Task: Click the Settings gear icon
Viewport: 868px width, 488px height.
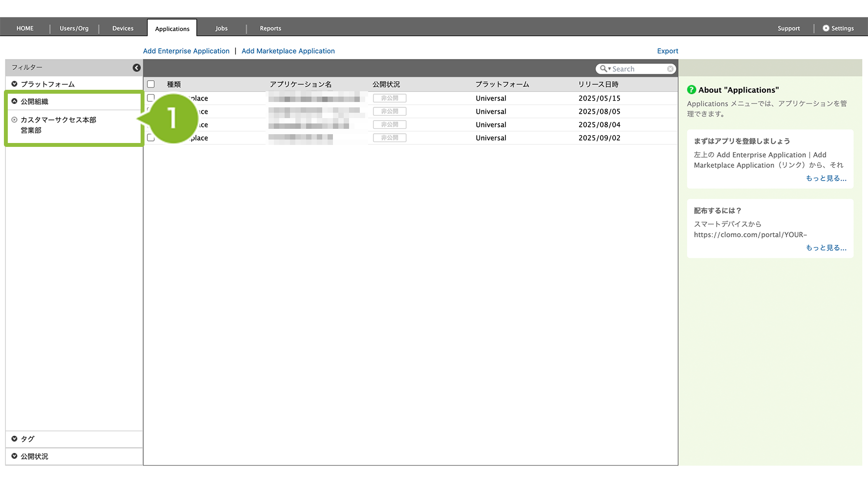Action: point(826,28)
